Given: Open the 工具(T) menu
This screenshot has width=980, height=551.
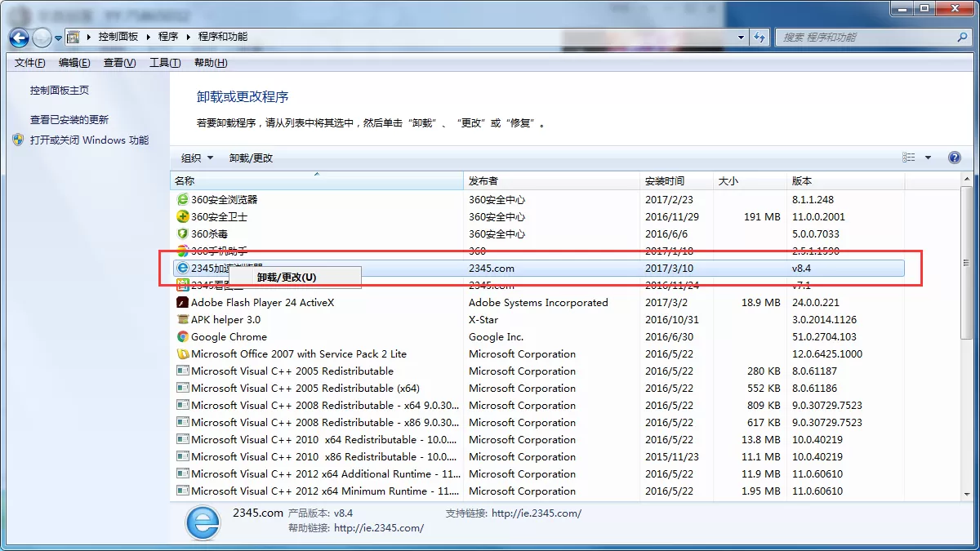Looking at the screenshot, I should click(165, 63).
